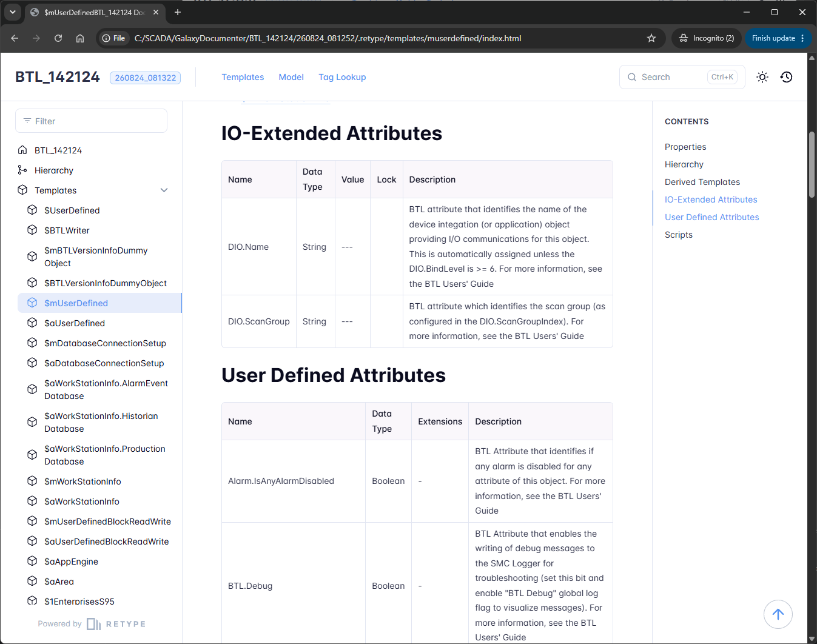Click the Incognito (2) indicator
The image size is (817, 644).
click(x=706, y=38)
